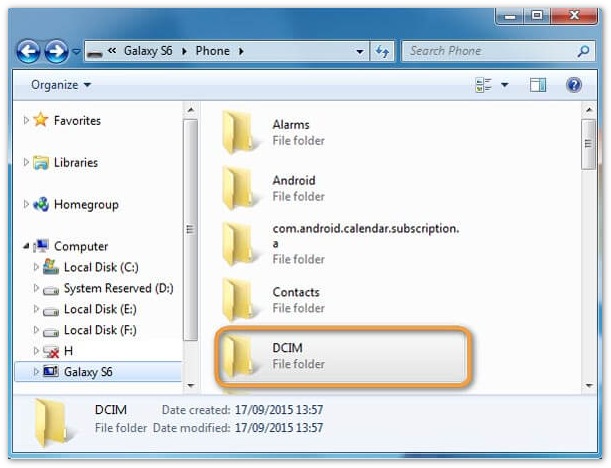
Task: Expand the Local Disk (C:) node
Action: click(36, 267)
